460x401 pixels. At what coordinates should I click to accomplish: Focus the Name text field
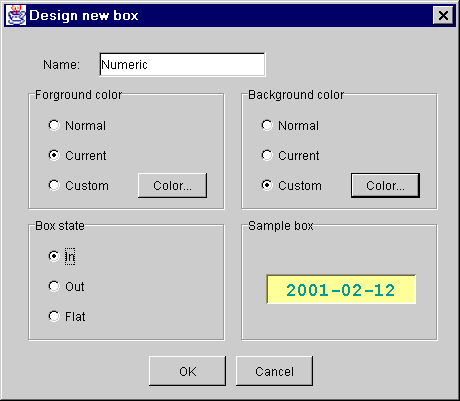[x=182, y=64]
